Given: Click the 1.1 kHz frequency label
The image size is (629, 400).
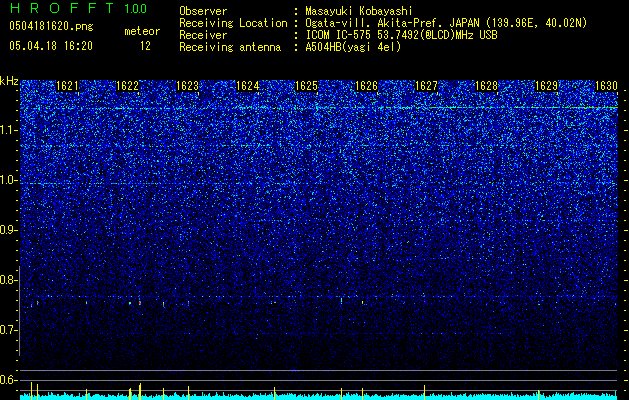Looking at the screenshot, I should coord(8,130).
